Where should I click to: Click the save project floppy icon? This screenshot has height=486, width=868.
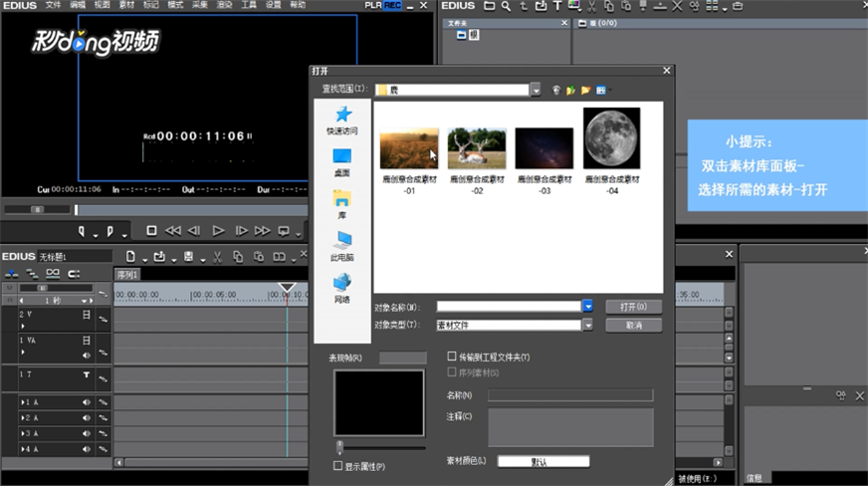[x=189, y=256]
